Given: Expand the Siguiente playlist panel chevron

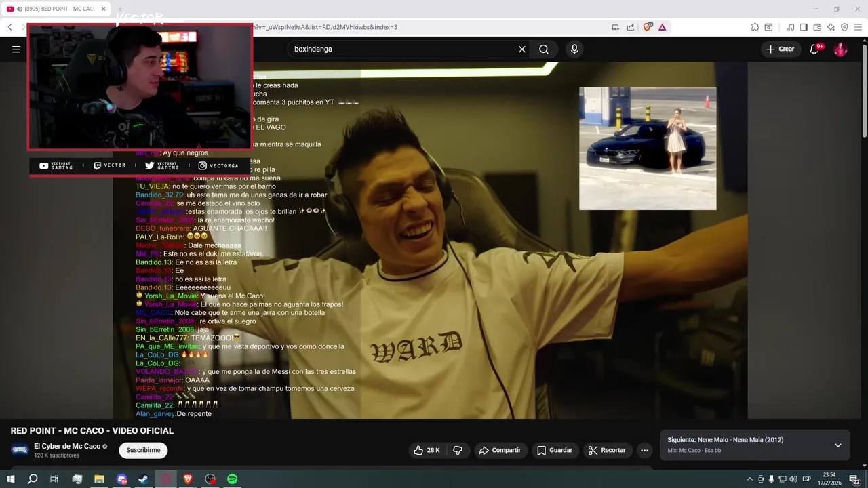Looking at the screenshot, I should (837, 445).
